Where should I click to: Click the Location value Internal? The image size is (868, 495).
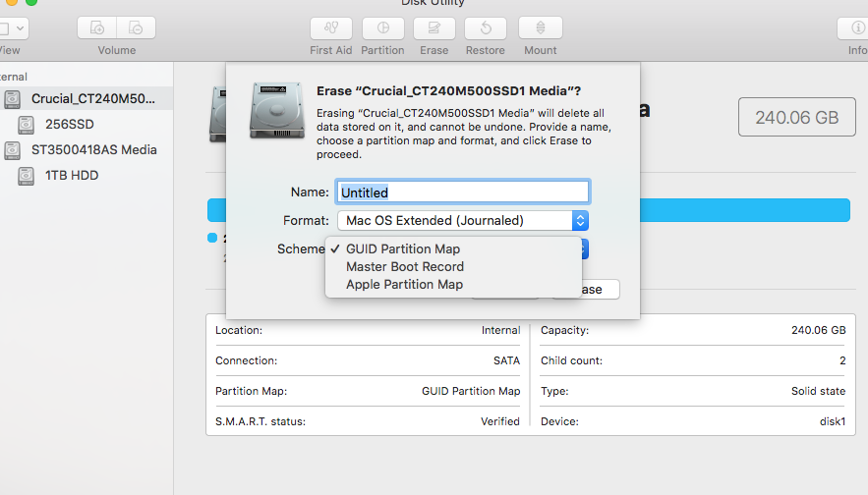coord(500,330)
